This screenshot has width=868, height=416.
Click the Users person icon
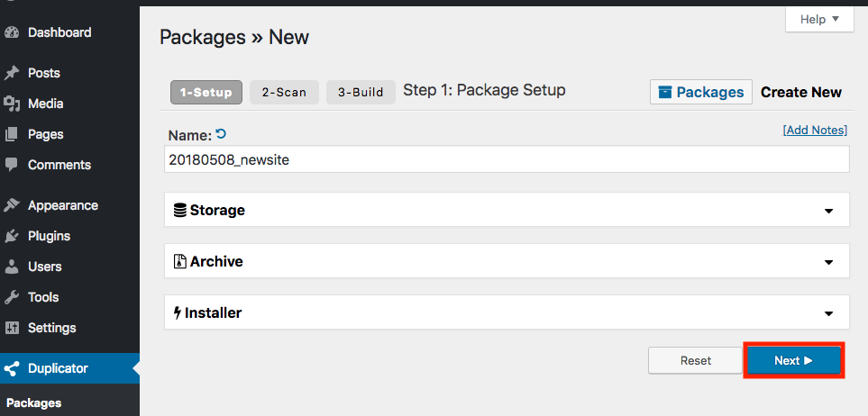pyautogui.click(x=12, y=267)
